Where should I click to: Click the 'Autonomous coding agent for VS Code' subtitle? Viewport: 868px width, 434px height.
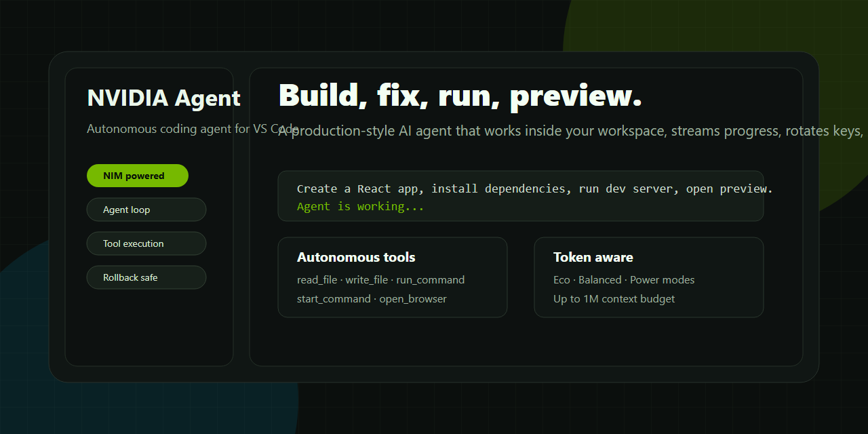(193, 129)
